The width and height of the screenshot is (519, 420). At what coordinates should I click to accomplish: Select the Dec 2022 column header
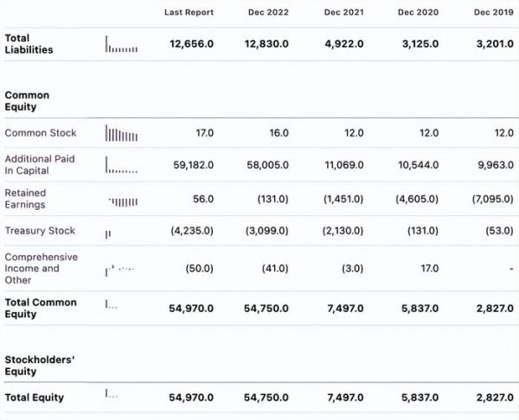(267, 13)
